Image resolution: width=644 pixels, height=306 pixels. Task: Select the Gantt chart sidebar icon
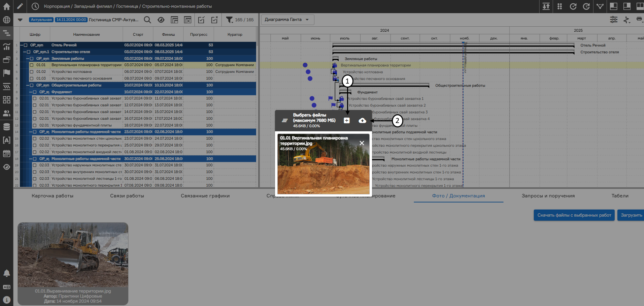pos(6,33)
